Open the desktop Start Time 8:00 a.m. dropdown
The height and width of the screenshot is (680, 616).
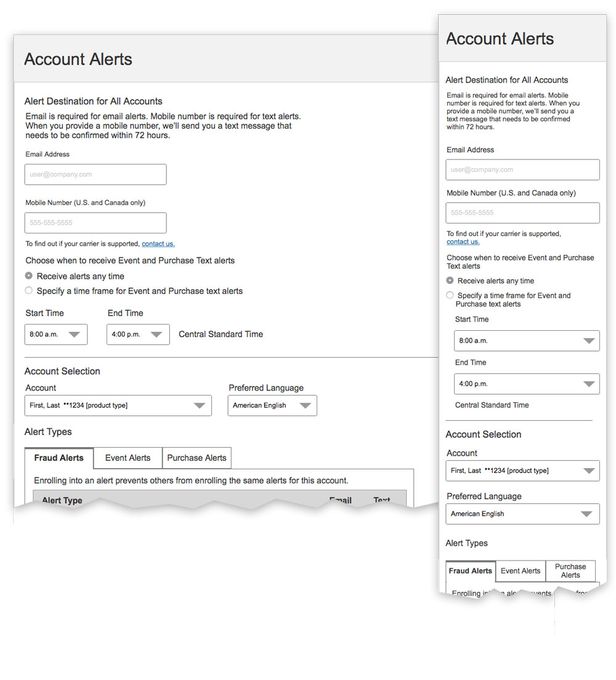tap(56, 334)
